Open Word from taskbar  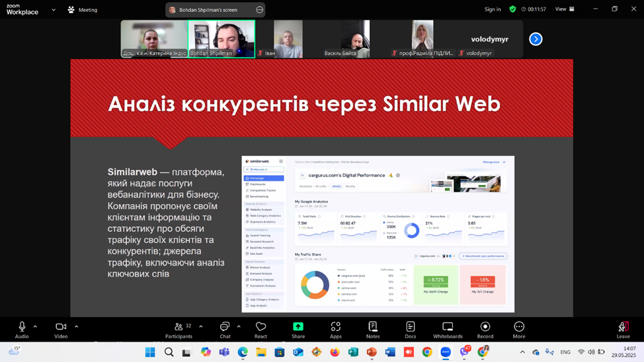click(390, 352)
